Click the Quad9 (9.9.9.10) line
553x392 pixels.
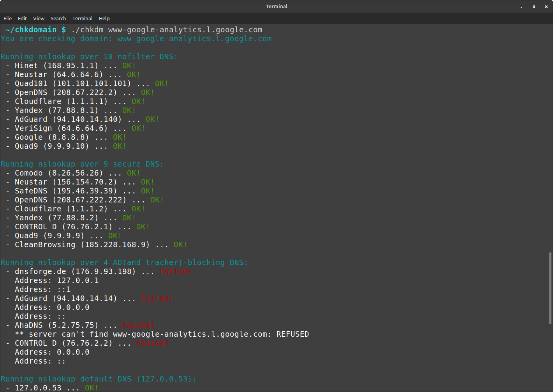66,146
